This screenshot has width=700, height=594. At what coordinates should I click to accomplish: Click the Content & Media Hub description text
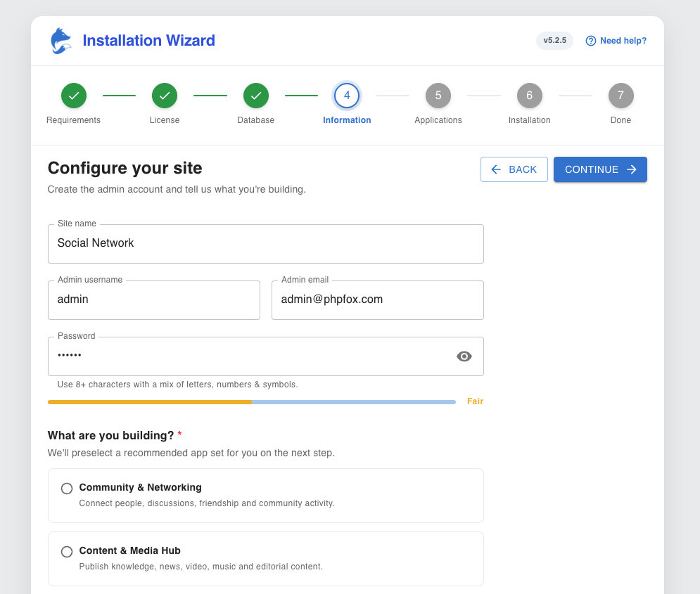coord(201,567)
